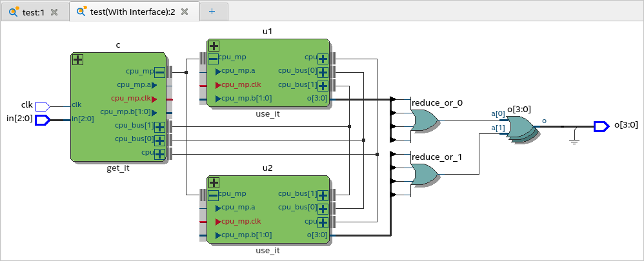Select the o[3:0] output pin symbol
The height and width of the screenshot is (261, 644).
pos(601,126)
